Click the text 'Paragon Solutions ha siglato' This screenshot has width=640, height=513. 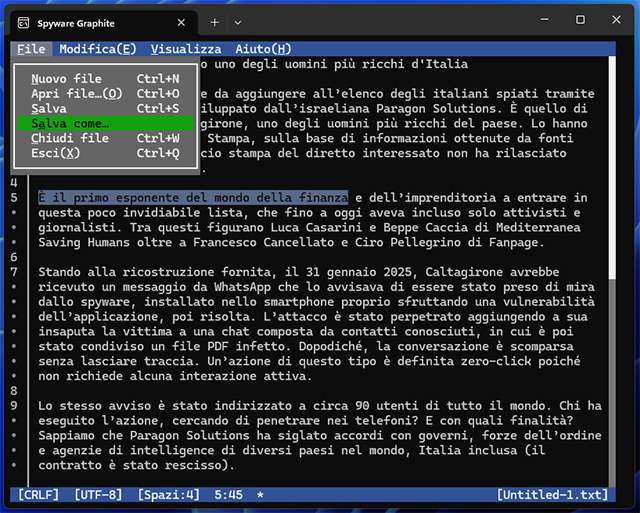[229, 435]
